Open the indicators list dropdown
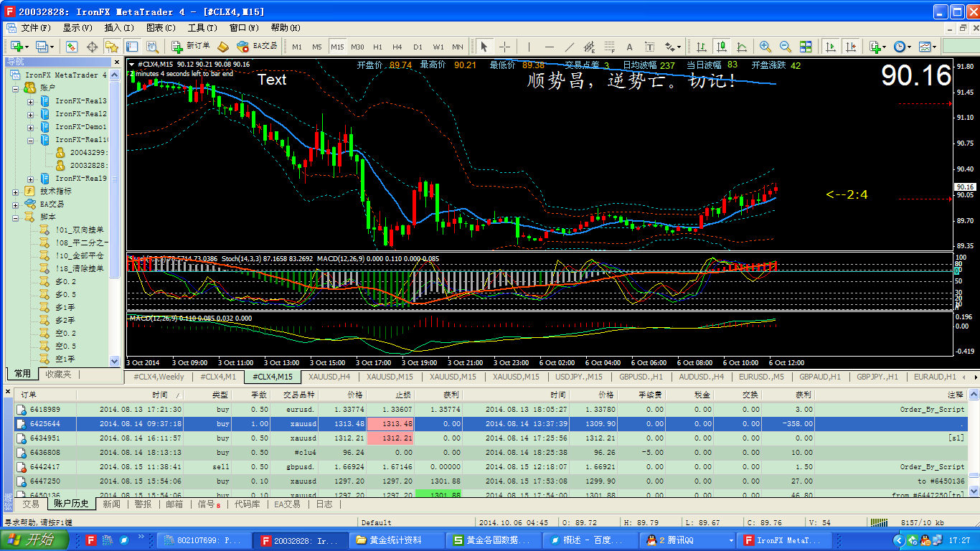The image size is (980, 551). (x=877, y=47)
